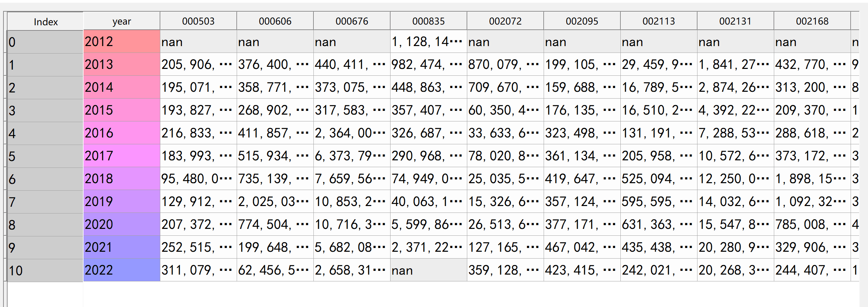The height and width of the screenshot is (307, 868).
Task: Select cell starting 60, 350 in 002072
Action: (x=505, y=110)
